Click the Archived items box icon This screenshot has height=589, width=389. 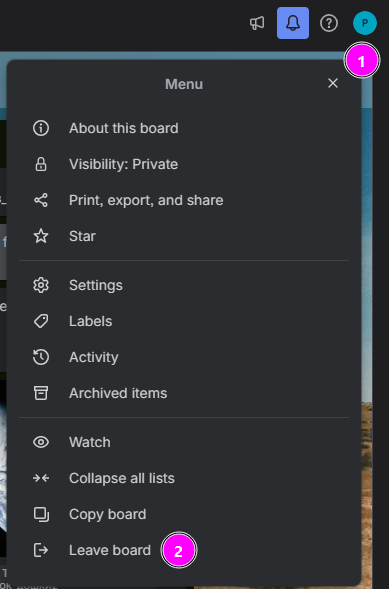41,393
